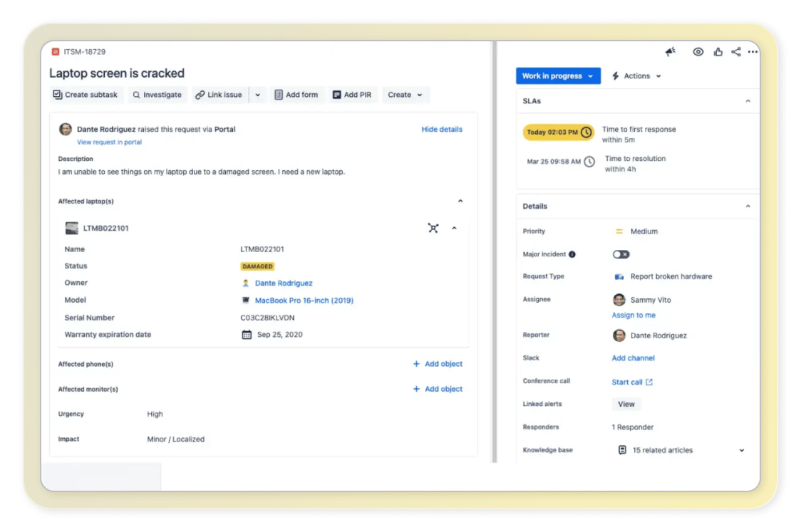Viewport: 801px width, 532px height.
Task: Click the feedback megaphone icon
Action: pyautogui.click(x=670, y=51)
